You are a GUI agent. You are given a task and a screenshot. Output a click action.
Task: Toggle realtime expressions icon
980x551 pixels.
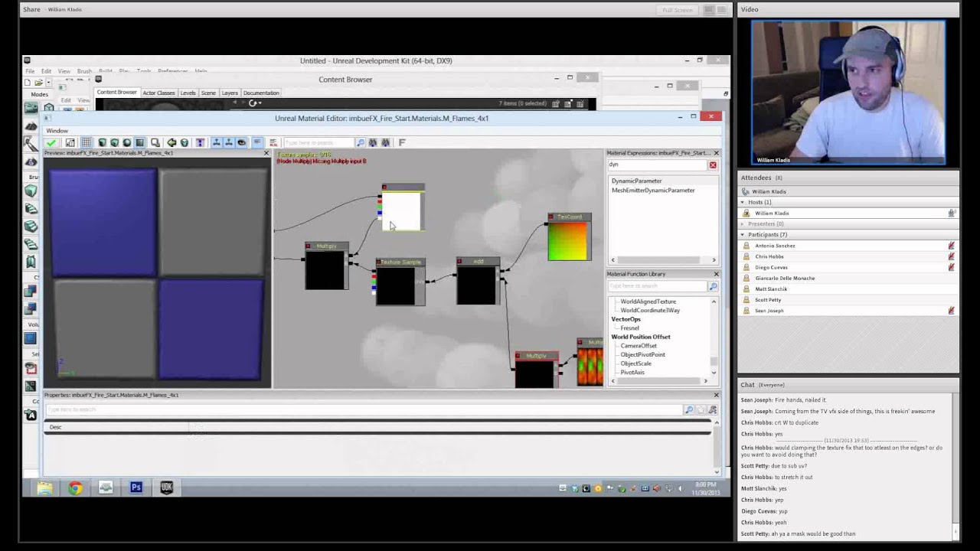pos(229,142)
